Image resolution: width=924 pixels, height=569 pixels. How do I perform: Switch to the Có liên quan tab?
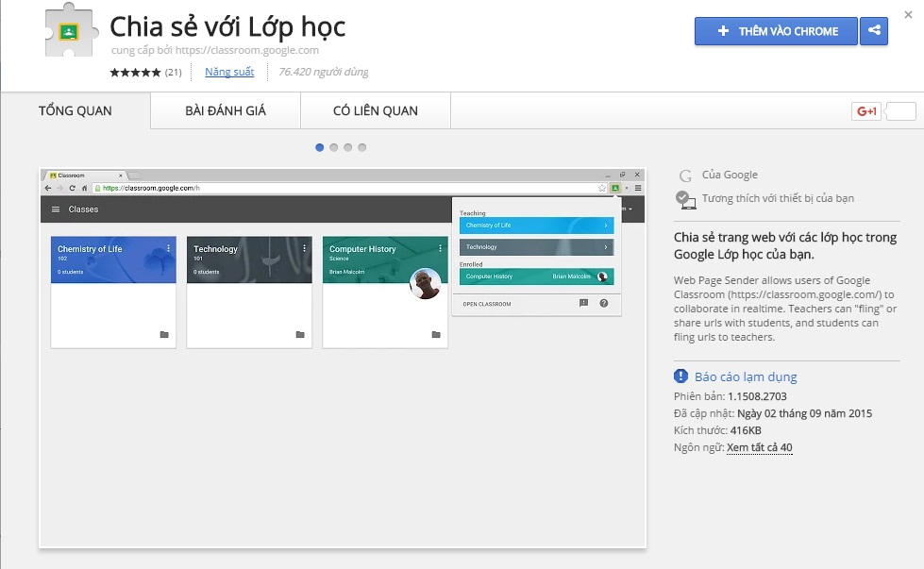pos(376,110)
